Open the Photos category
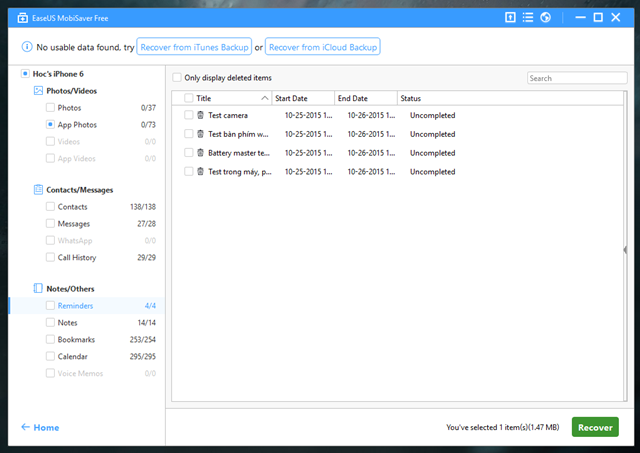 pos(69,108)
